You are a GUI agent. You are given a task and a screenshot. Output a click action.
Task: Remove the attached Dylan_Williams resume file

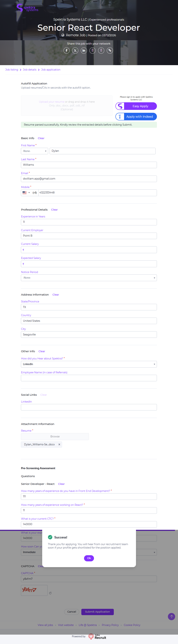(59, 444)
